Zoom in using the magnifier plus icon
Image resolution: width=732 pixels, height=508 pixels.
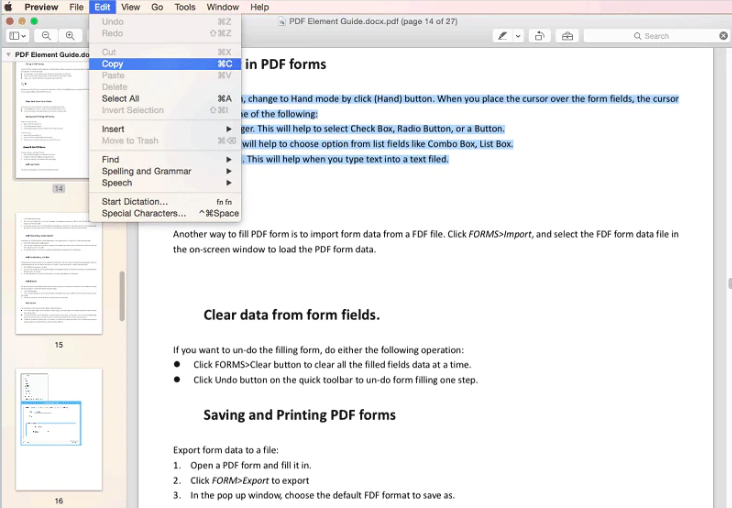coord(70,36)
